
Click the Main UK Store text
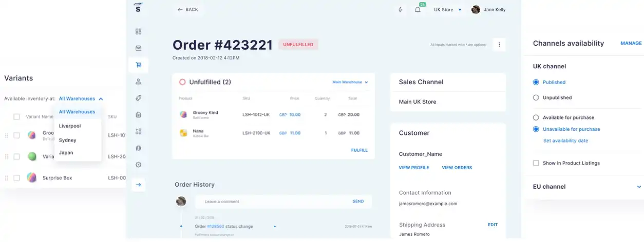coord(418,102)
